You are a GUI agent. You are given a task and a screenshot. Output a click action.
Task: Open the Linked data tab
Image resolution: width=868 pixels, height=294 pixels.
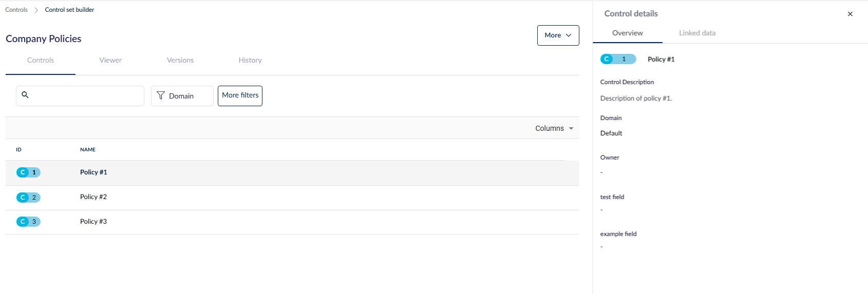point(697,33)
